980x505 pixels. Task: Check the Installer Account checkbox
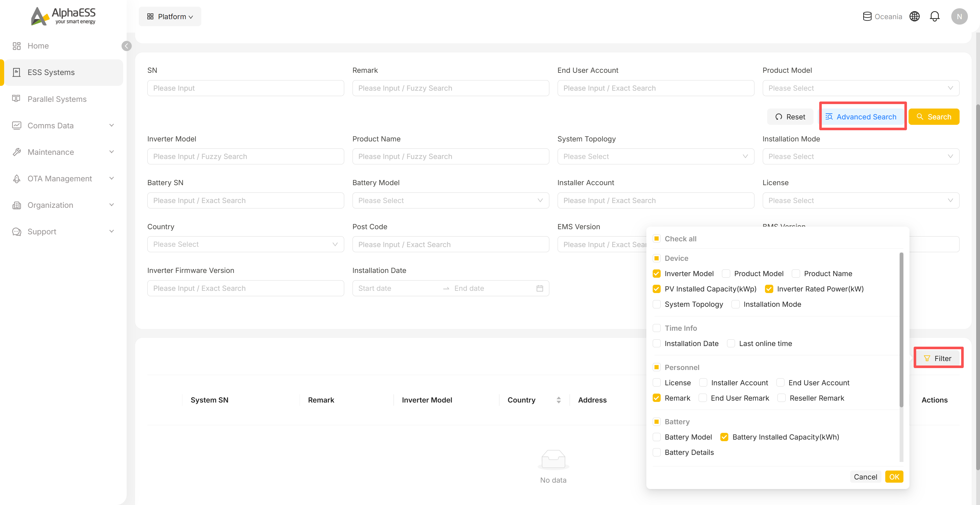[703, 382]
